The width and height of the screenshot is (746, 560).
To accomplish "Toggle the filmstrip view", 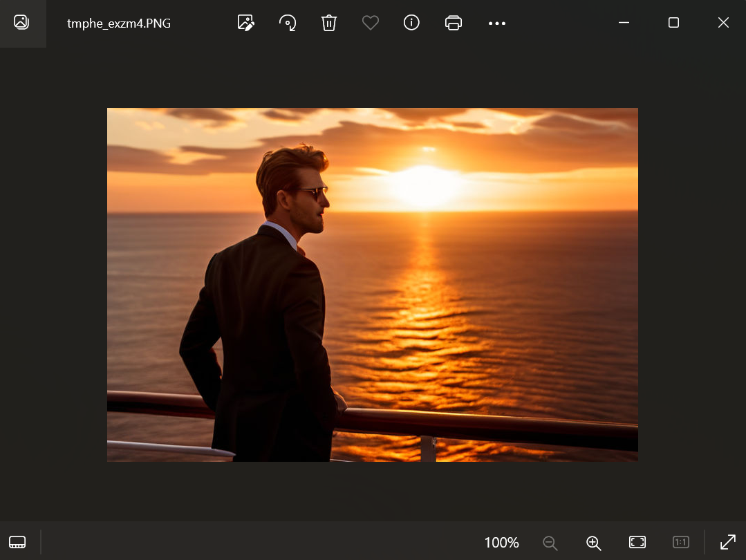I will [x=17, y=542].
